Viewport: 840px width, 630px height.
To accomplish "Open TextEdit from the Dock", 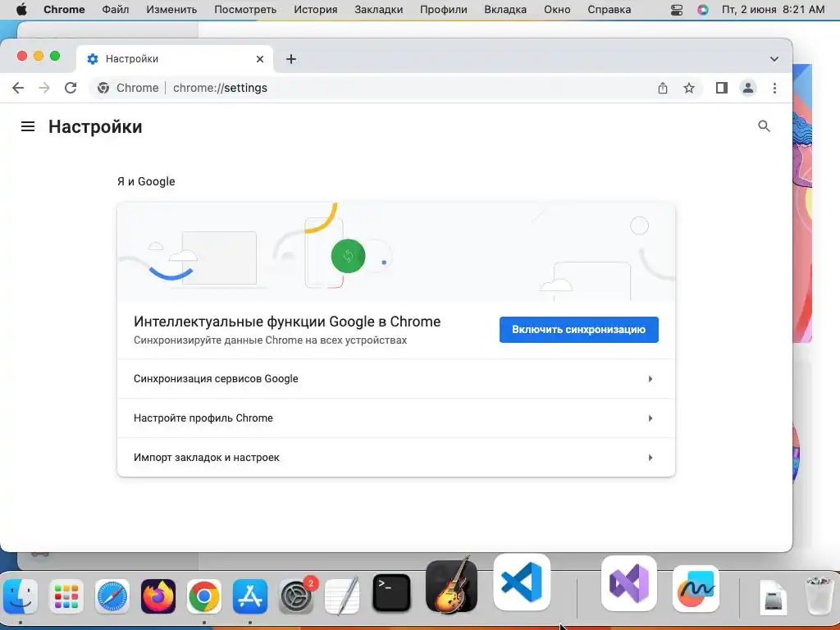I will [342, 596].
